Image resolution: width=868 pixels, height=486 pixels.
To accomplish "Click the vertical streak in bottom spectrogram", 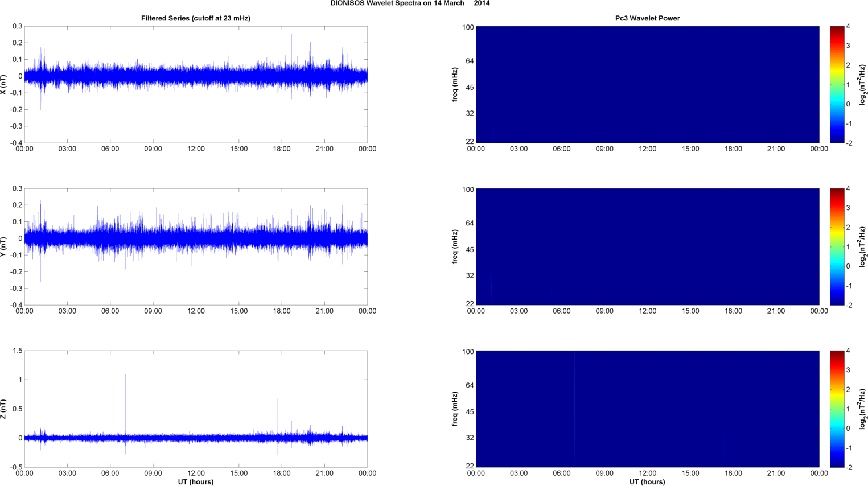I will coord(575,404).
